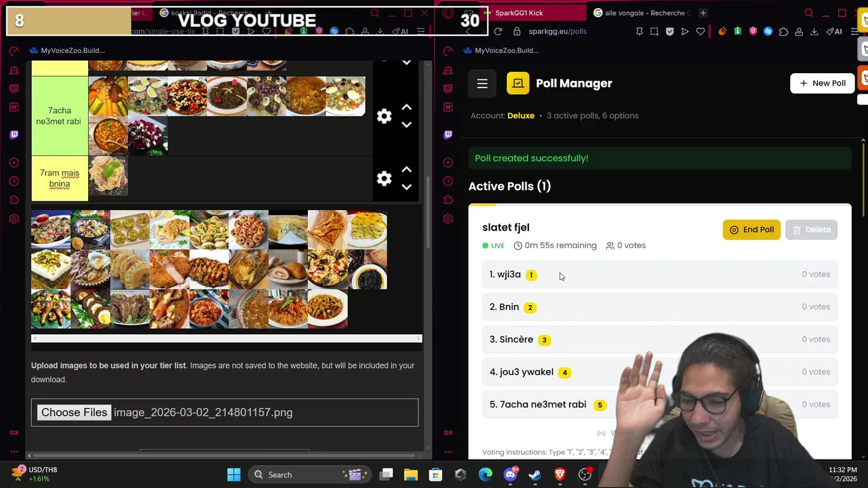Open downloads in right browser toolbar
The width and height of the screenshot is (868, 488).
(x=814, y=31)
